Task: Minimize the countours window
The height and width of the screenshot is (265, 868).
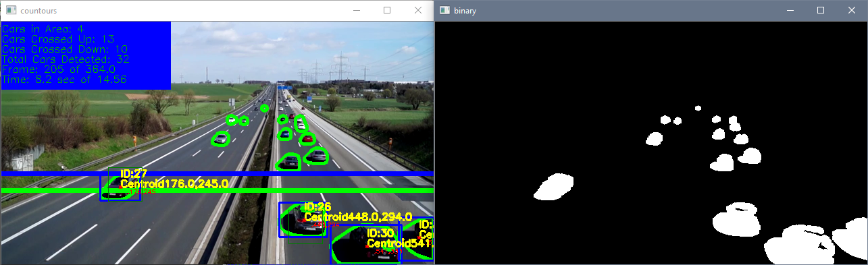Action: (x=356, y=11)
